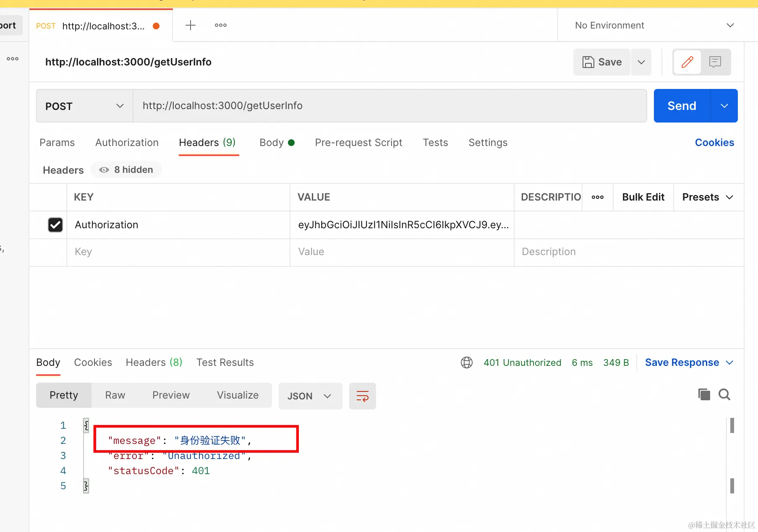Open sidebar three-dot options menu
This screenshot has height=532, width=758.
13,59
